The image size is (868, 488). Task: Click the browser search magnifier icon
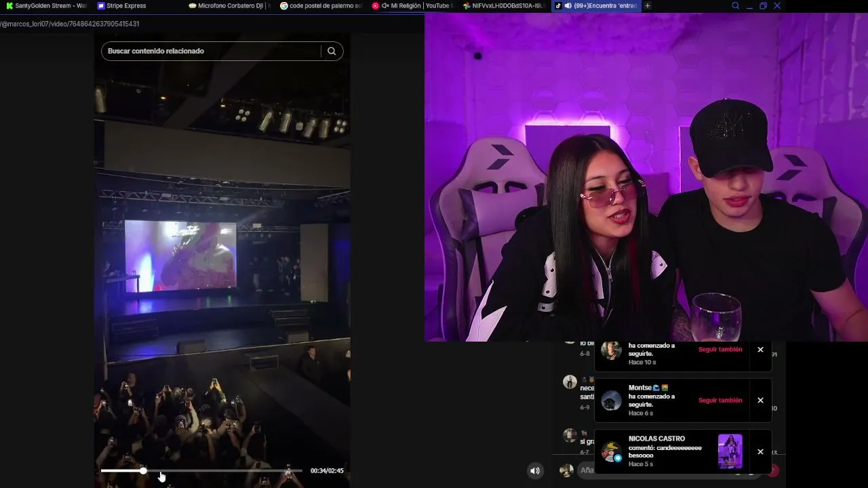click(x=736, y=6)
